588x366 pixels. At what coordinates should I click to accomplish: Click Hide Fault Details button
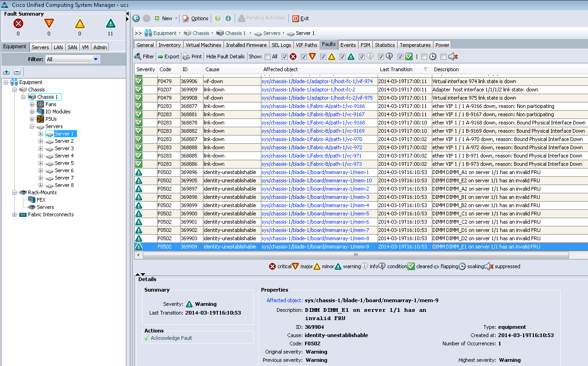(225, 56)
